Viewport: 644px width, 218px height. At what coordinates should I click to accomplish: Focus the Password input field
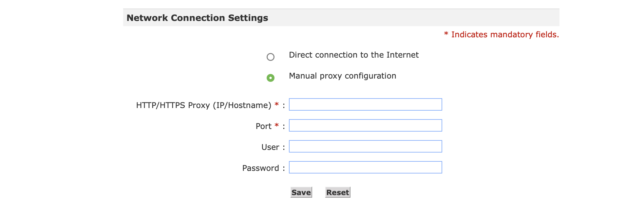point(365,167)
